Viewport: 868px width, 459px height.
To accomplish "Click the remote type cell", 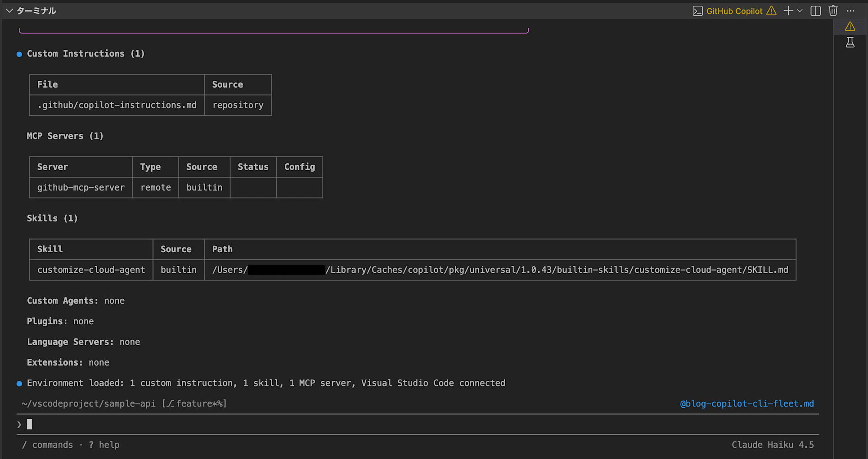I will click(x=155, y=188).
